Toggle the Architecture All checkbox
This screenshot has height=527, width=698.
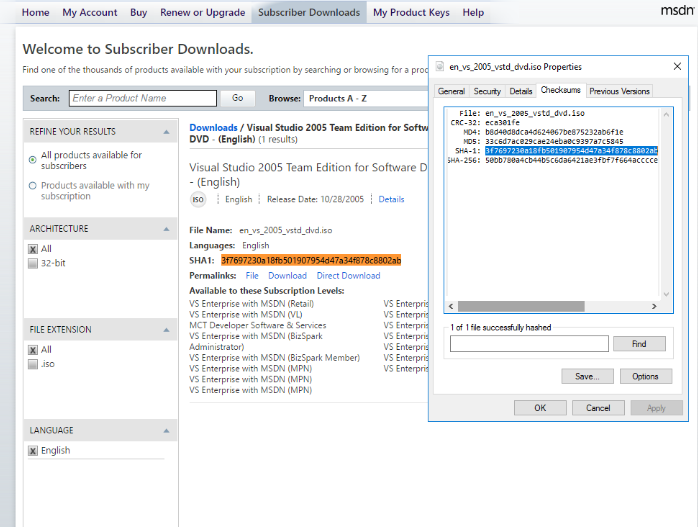[32, 249]
